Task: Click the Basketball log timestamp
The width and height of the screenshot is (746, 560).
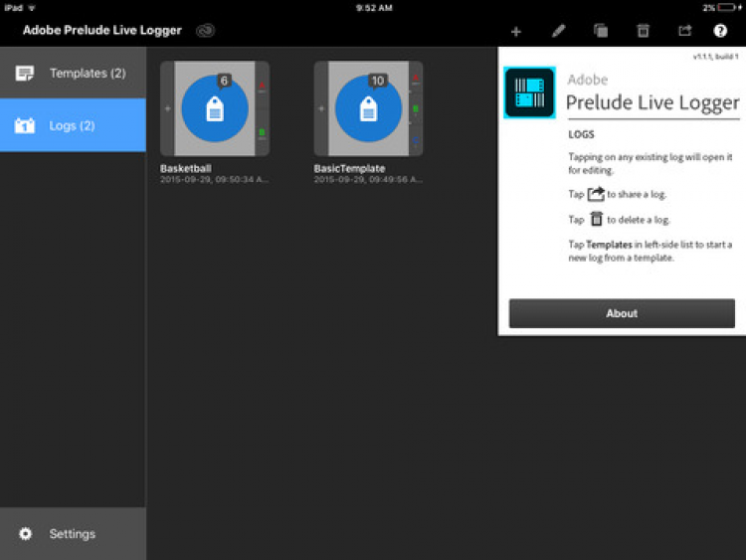Action: coord(214,180)
